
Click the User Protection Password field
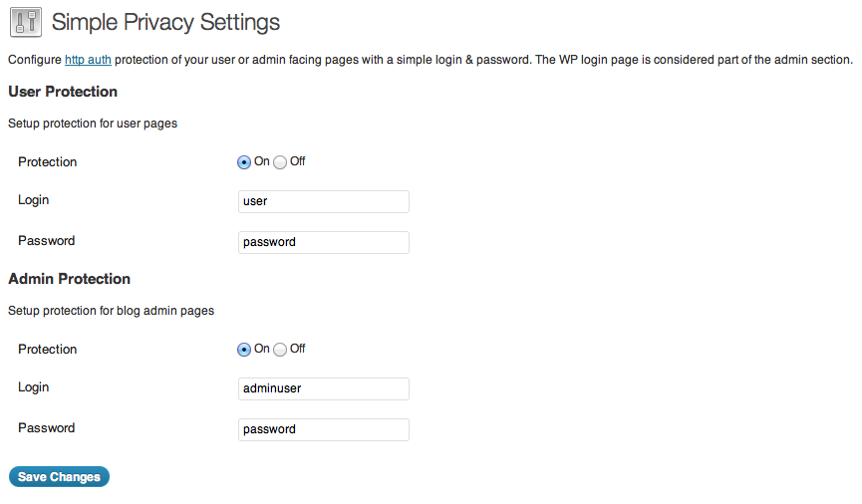(x=324, y=242)
